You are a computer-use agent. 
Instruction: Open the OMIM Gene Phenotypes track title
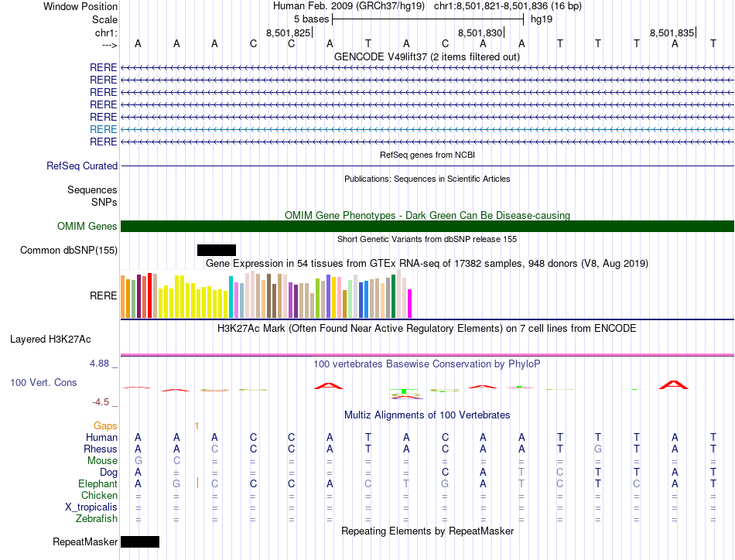tap(427, 215)
